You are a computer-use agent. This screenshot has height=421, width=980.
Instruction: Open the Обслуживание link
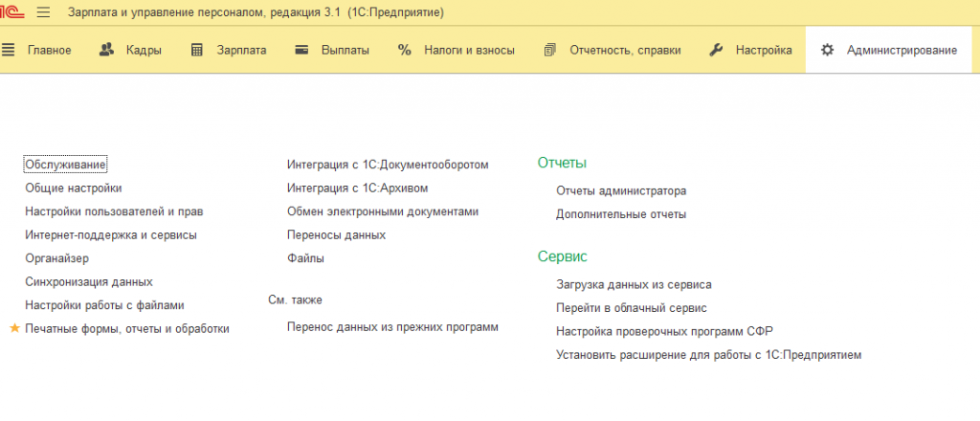66,165
